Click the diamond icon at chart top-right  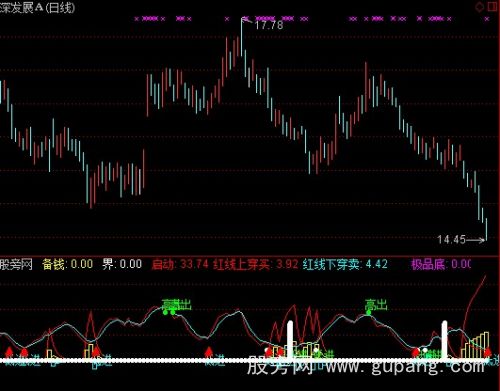(479, 7)
